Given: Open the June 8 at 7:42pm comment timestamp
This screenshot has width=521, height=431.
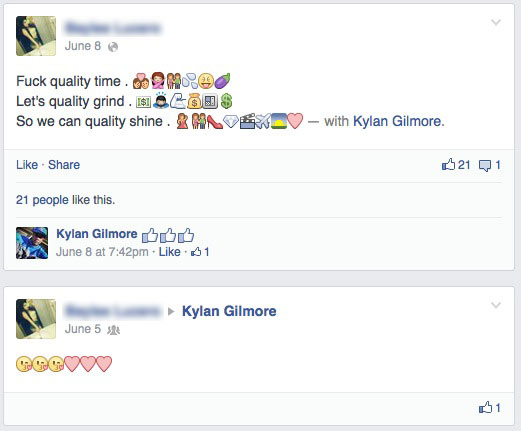Looking at the screenshot, I should (102, 252).
